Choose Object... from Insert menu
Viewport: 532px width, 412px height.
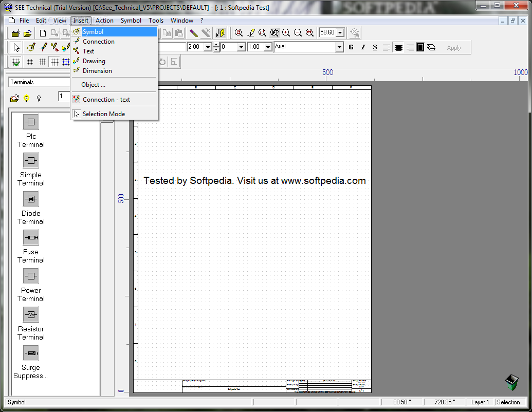[114, 85]
